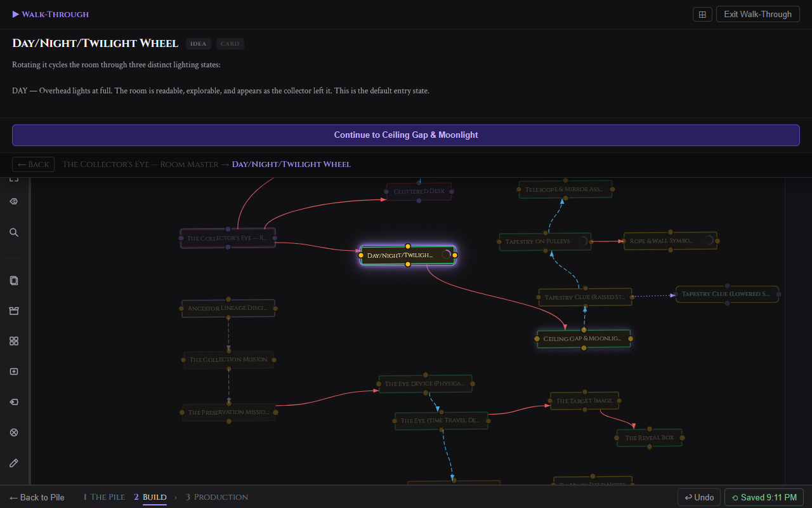The height and width of the screenshot is (508, 812).
Task: Click the grid layout icon beside Exit Walk-Through
Action: pyautogui.click(x=702, y=14)
